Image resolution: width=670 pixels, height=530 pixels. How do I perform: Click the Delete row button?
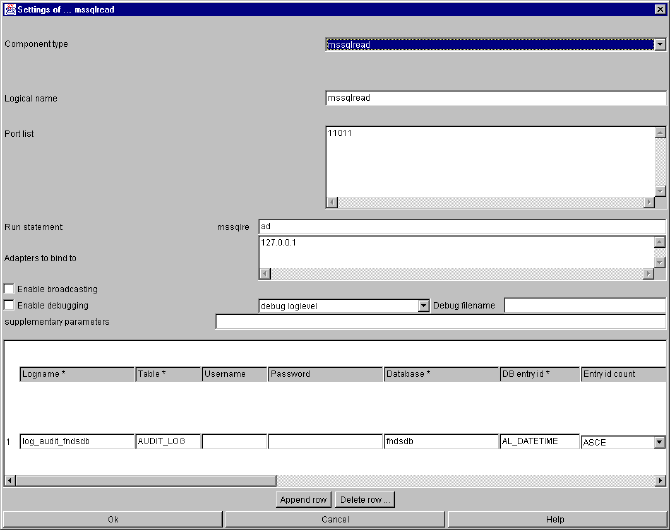coord(365,500)
